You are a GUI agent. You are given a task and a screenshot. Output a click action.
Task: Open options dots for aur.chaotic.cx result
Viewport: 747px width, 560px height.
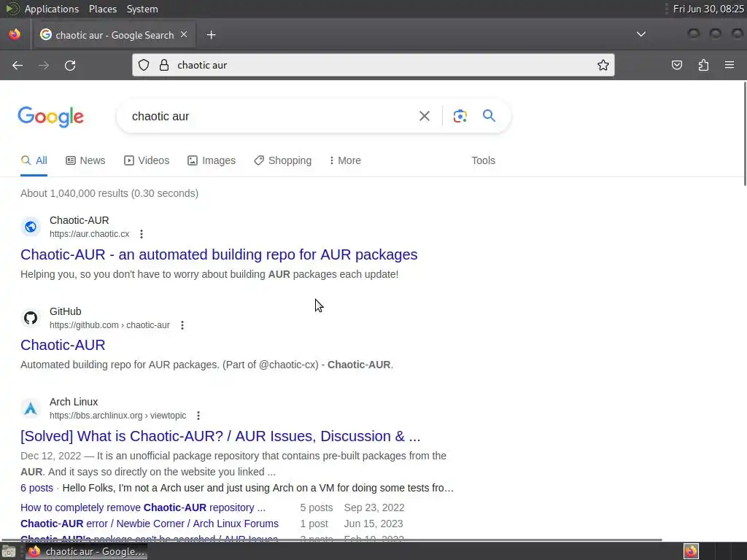coord(142,234)
